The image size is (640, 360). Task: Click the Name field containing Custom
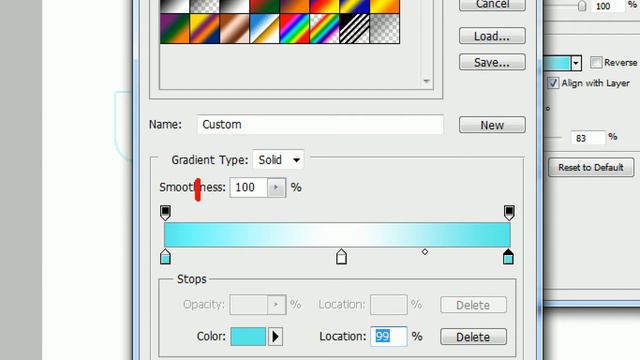pyautogui.click(x=320, y=124)
